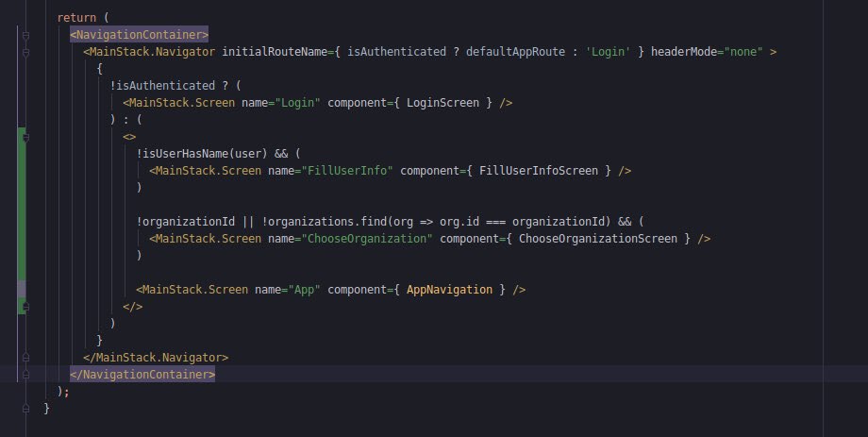The width and height of the screenshot is (868, 437).
Task: Collapse the MainStack.Navigator opening tag fold marker
Action: 25,53
